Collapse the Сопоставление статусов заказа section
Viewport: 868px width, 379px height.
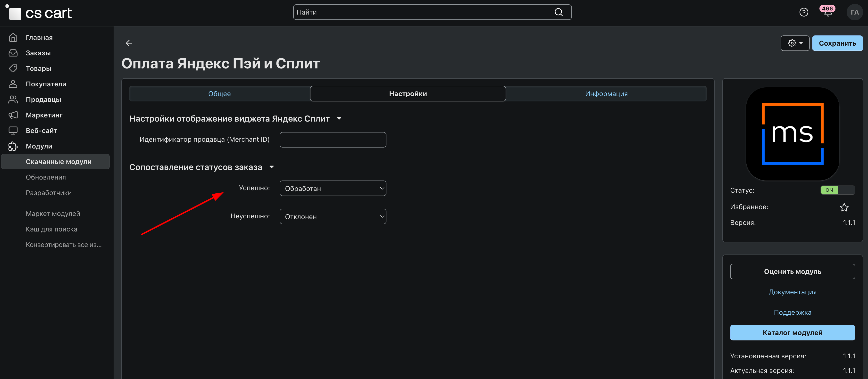point(272,167)
